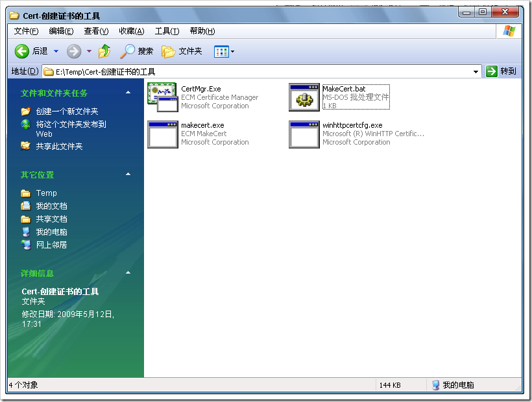532x402 pixels.
Task: Expand the address bar dropdown
Action: [x=476, y=72]
